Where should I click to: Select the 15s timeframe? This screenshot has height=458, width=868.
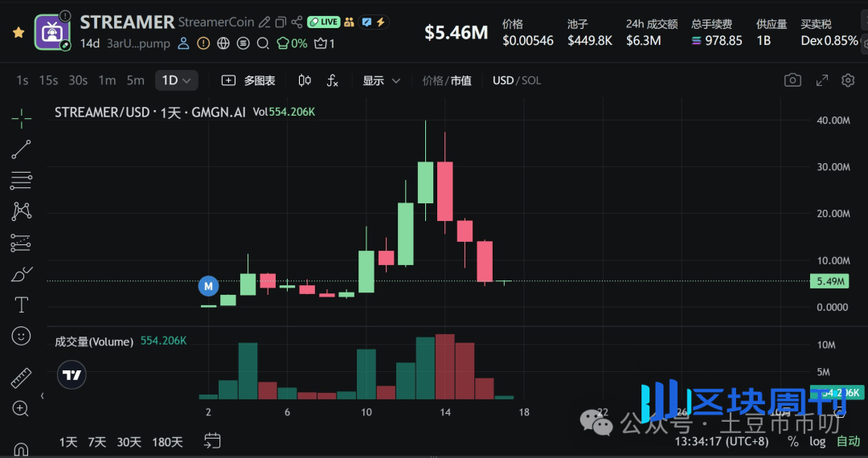pyautogui.click(x=48, y=81)
